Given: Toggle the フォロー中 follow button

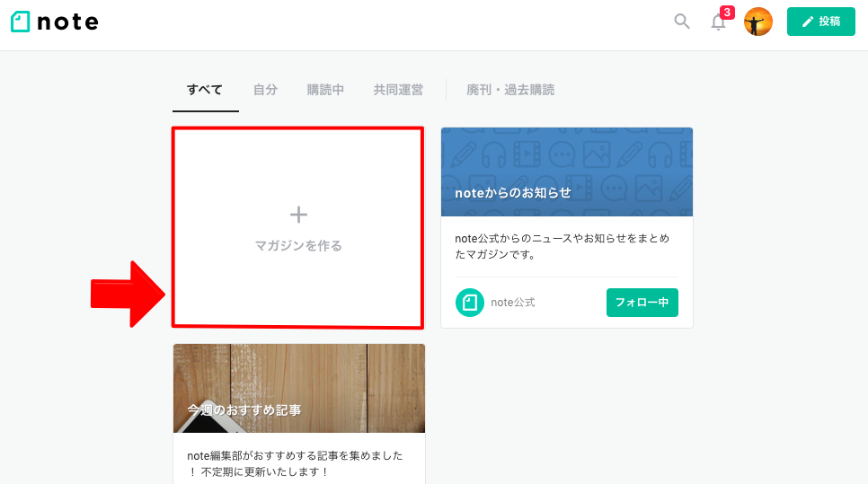Looking at the screenshot, I should pos(642,303).
